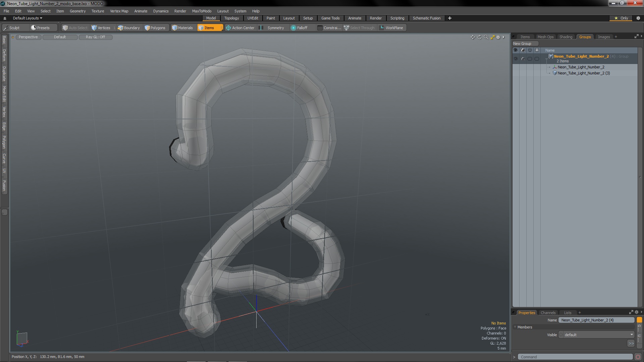The image size is (644, 362).
Task: Toggle the Select Through option
Action: point(359,28)
